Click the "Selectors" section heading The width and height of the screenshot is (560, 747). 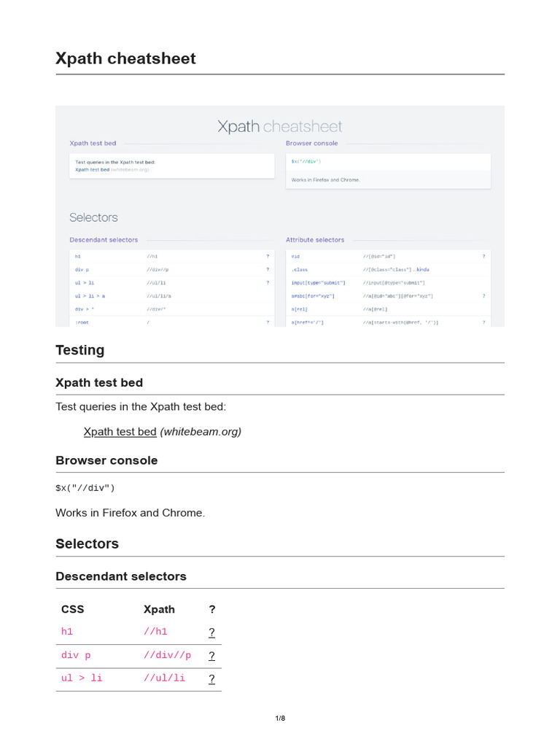[x=87, y=544]
